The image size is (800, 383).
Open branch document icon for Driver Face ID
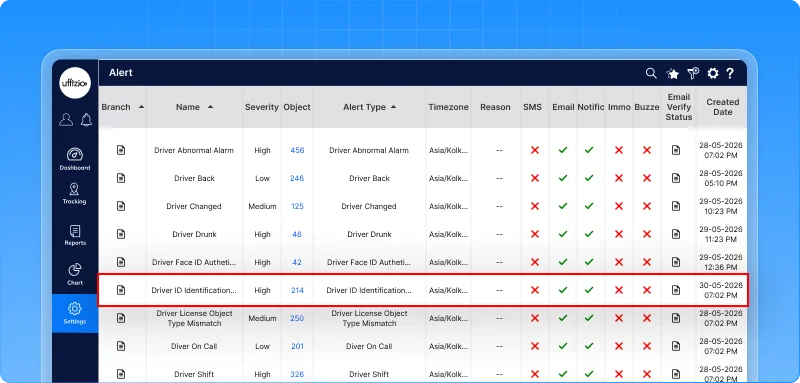pos(121,262)
